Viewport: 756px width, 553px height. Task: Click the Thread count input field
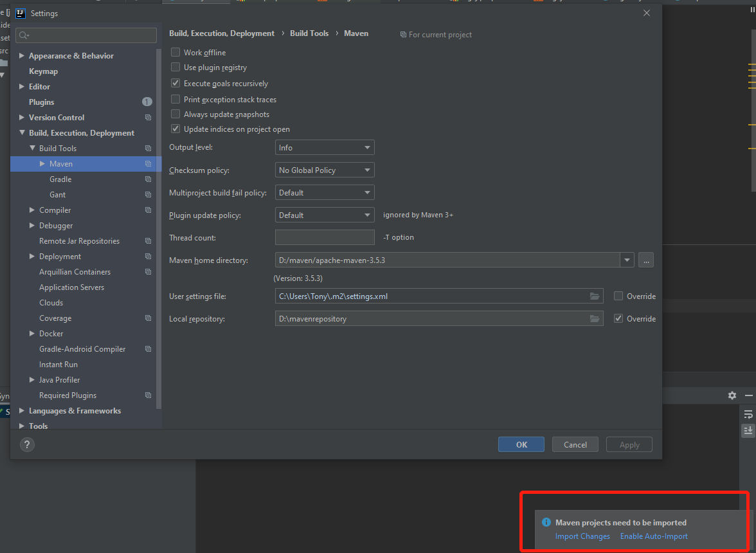click(x=325, y=237)
